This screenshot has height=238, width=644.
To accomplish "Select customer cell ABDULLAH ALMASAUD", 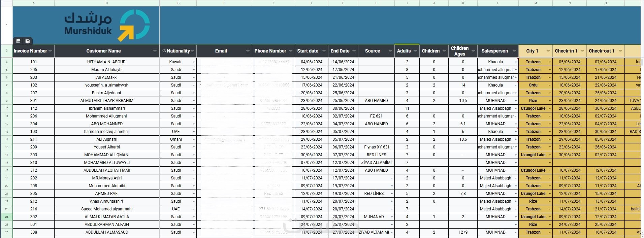I will pos(107,232).
